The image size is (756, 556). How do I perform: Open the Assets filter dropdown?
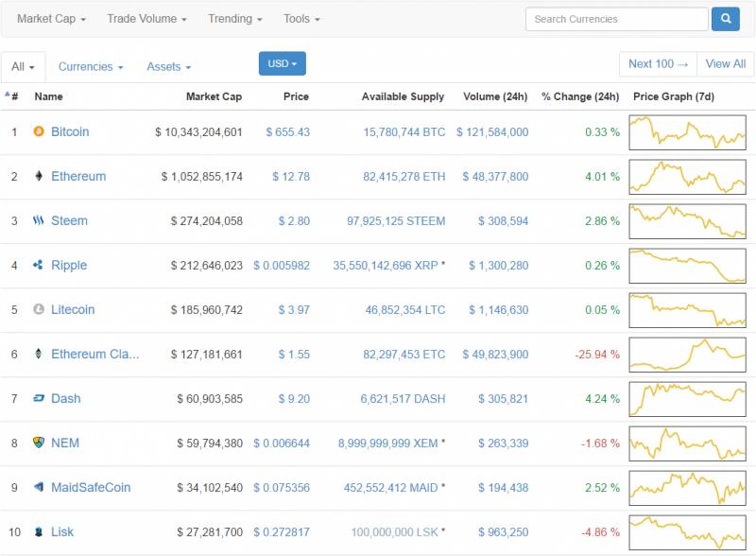[x=169, y=66]
